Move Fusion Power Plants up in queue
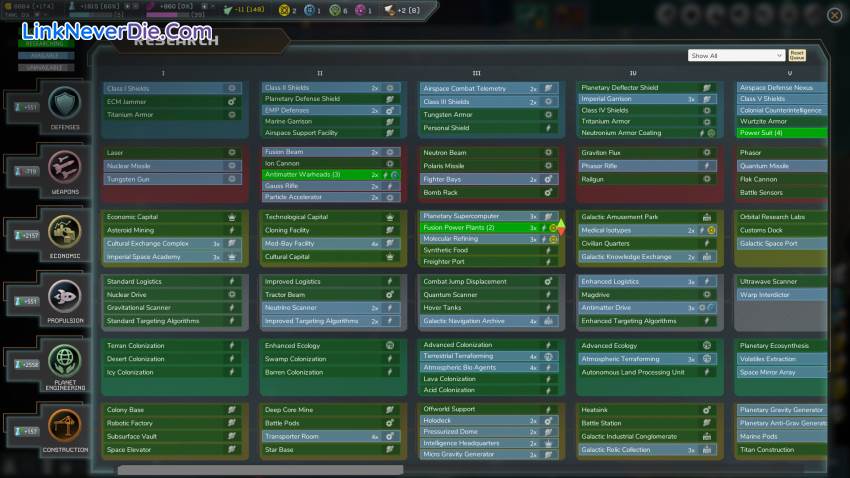Image resolution: width=850 pixels, height=478 pixels. pos(560,223)
